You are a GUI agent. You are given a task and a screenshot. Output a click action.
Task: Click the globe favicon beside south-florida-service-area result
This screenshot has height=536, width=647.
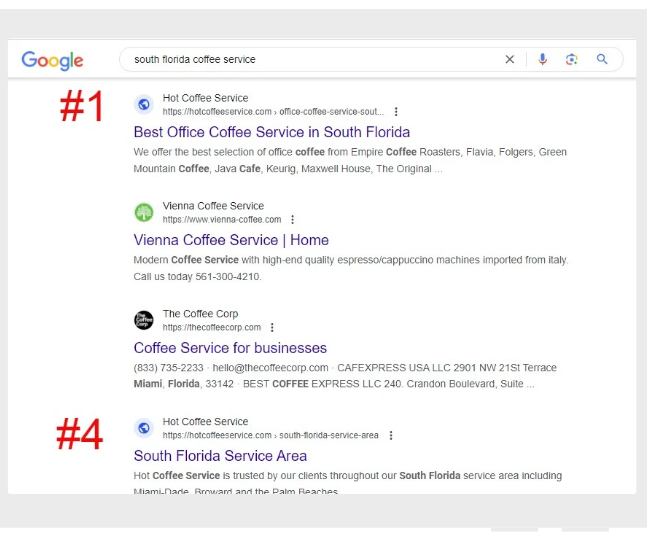point(144,428)
